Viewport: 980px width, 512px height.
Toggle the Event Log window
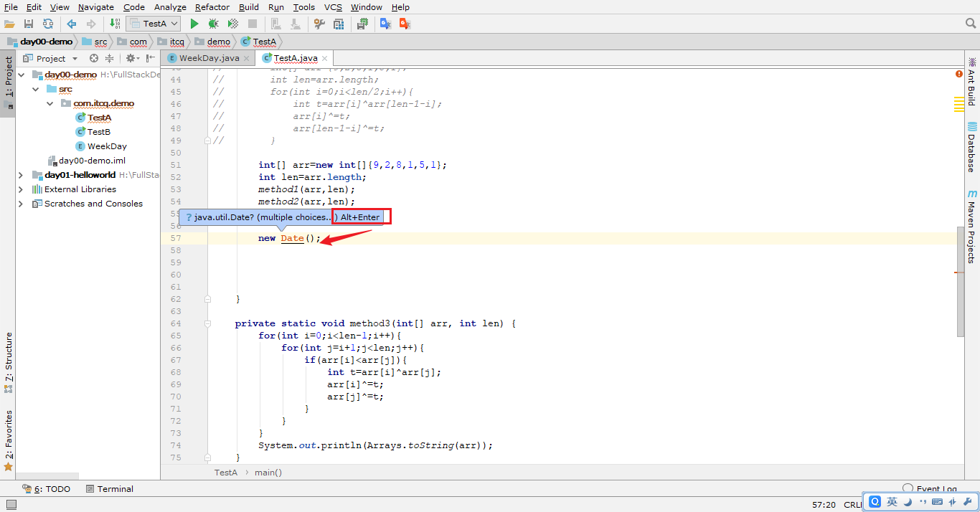(930, 489)
